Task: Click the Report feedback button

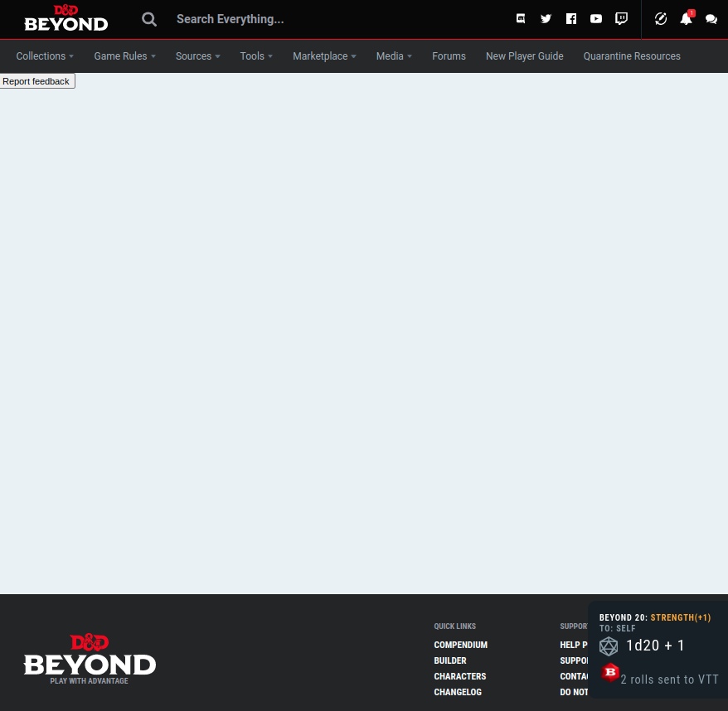Action: (x=37, y=80)
